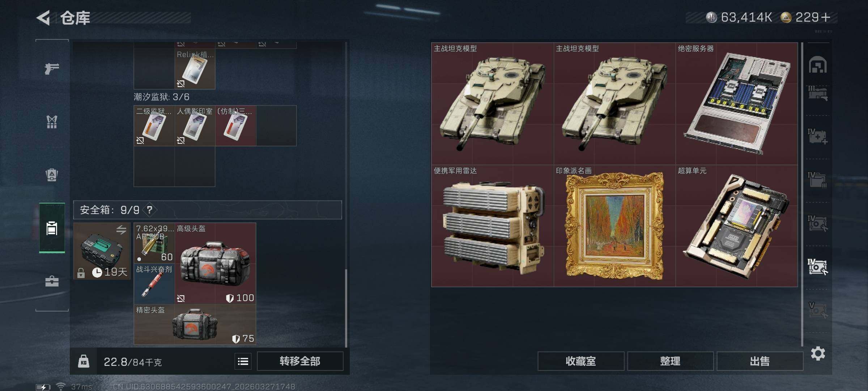Open the chest rig category icon

pos(52,122)
